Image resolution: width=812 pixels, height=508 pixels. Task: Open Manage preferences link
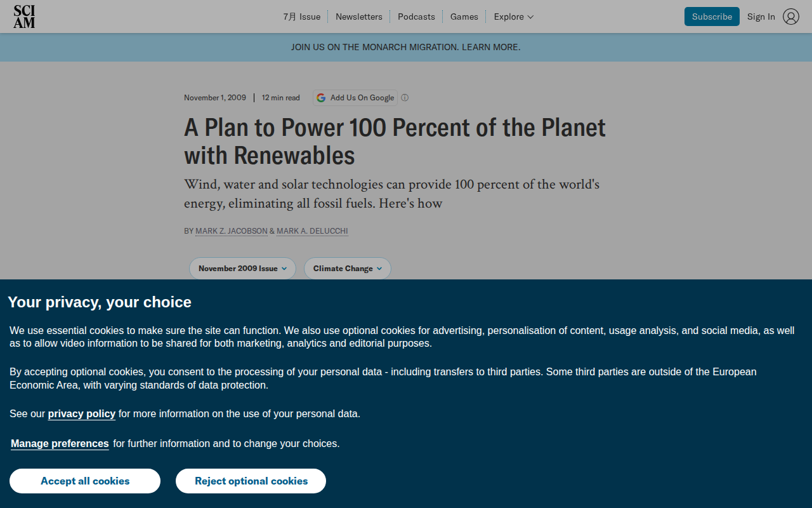coord(60,443)
